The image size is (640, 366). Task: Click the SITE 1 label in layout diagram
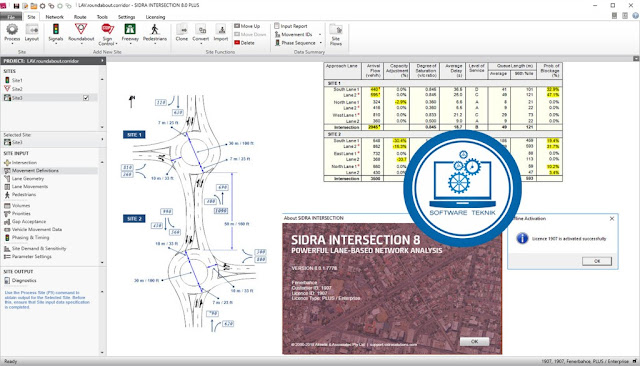click(134, 135)
